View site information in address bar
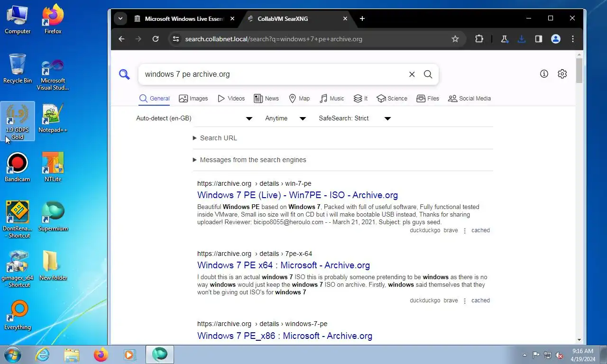This screenshot has height=364, width=607. pos(176,39)
